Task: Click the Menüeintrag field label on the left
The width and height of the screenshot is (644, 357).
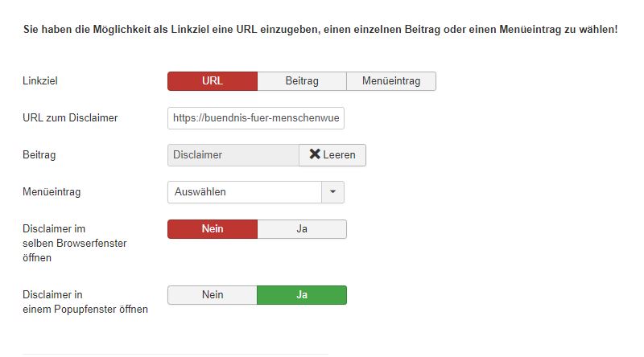Action: coord(52,192)
